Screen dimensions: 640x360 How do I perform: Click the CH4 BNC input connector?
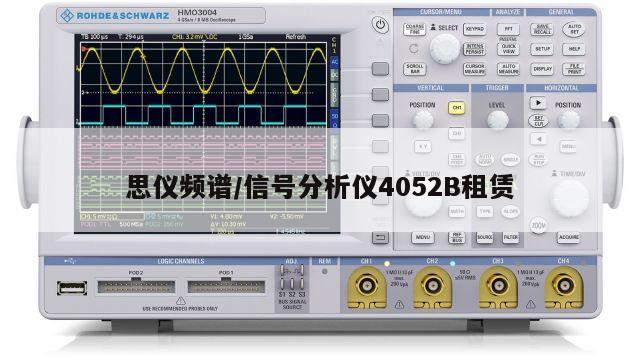563,286
